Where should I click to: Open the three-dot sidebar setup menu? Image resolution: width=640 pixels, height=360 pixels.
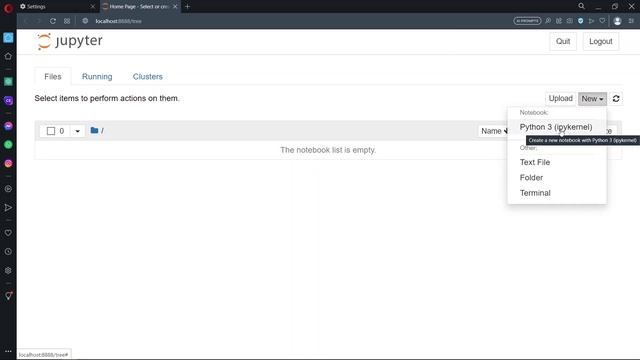point(8,351)
